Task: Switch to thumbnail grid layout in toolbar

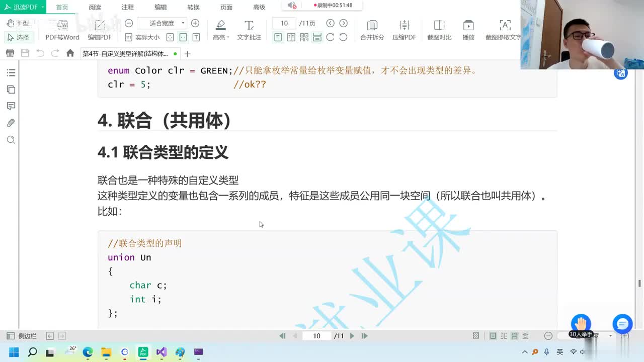Action: pyautogui.click(x=304, y=37)
